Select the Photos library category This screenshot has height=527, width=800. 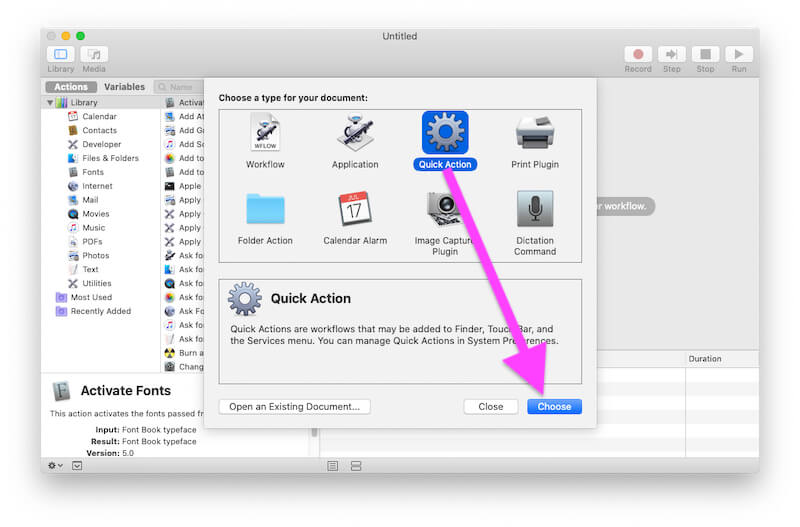click(x=95, y=256)
